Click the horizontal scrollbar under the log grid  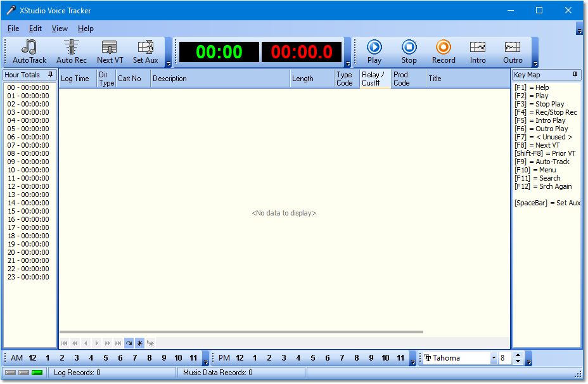(x=241, y=332)
